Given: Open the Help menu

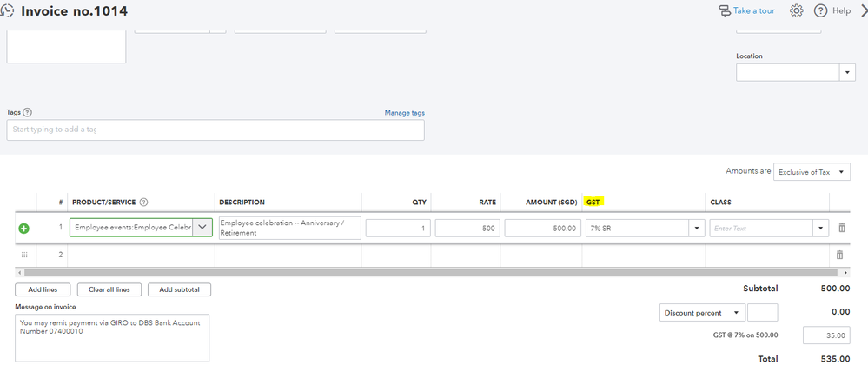Looking at the screenshot, I should [x=832, y=10].
